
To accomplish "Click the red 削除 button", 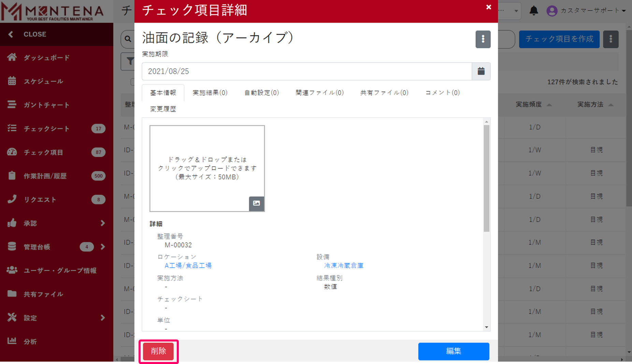I will click(158, 351).
